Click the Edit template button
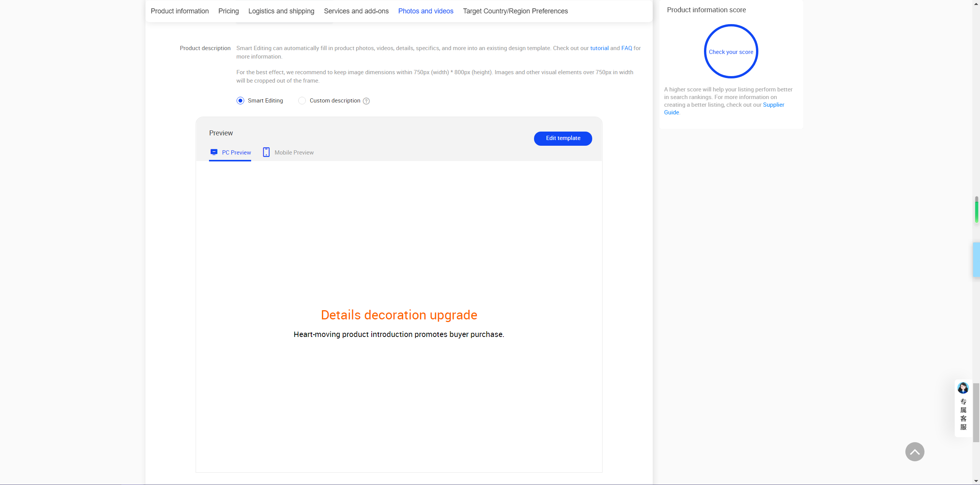 point(563,138)
